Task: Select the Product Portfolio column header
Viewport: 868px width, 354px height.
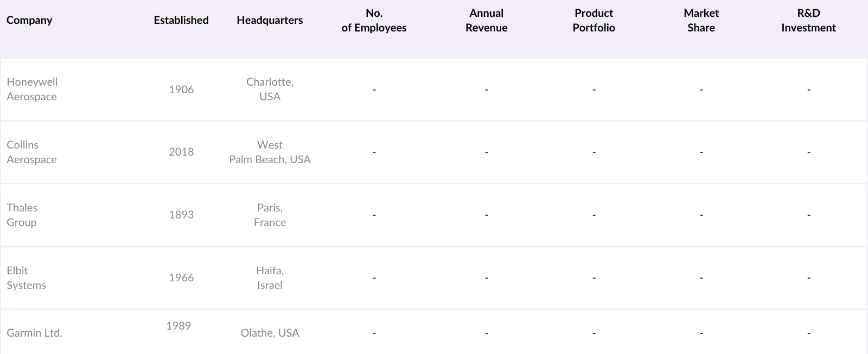Action: (x=593, y=21)
